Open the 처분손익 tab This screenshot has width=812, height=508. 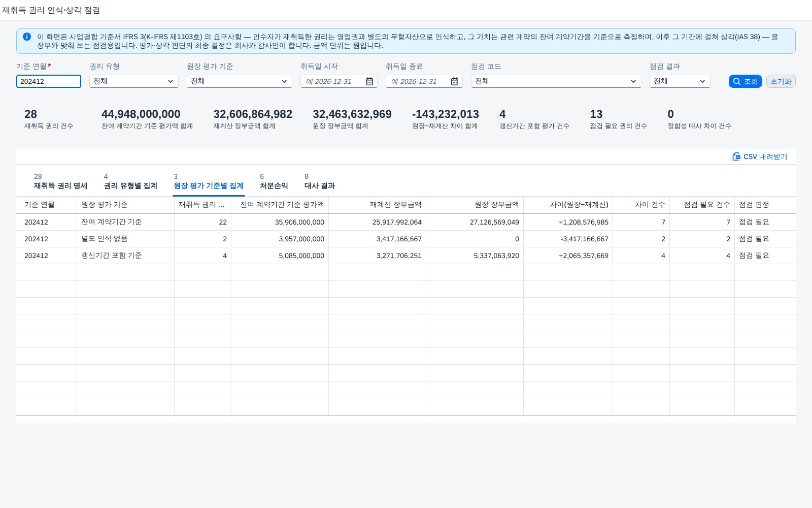(x=274, y=182)
